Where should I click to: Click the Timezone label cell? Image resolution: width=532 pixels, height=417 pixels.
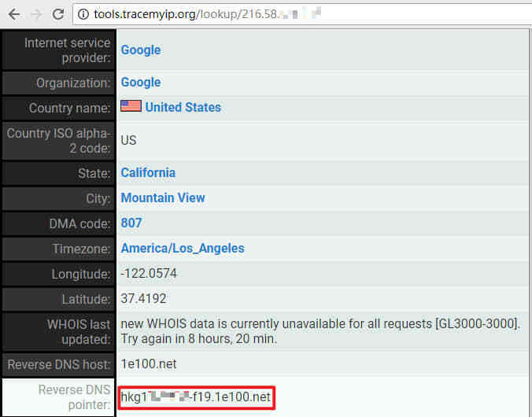pos(59,249)
